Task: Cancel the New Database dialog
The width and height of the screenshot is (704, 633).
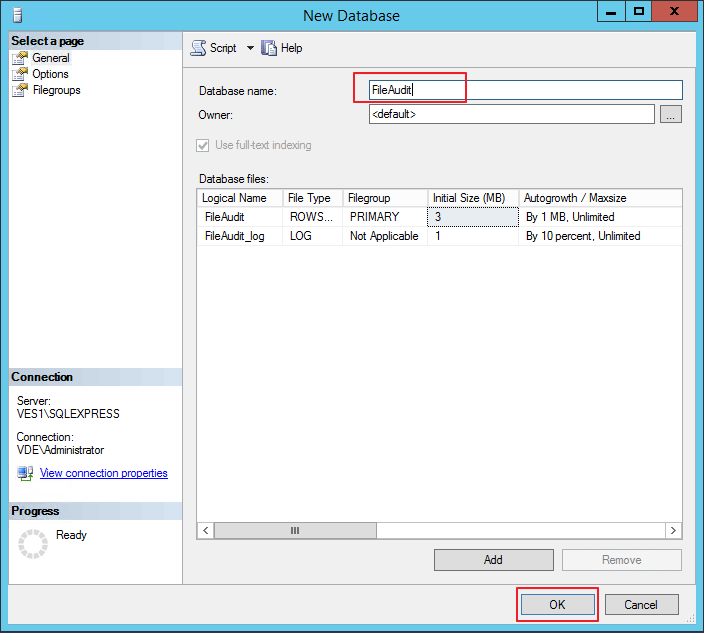Action: 641,605
